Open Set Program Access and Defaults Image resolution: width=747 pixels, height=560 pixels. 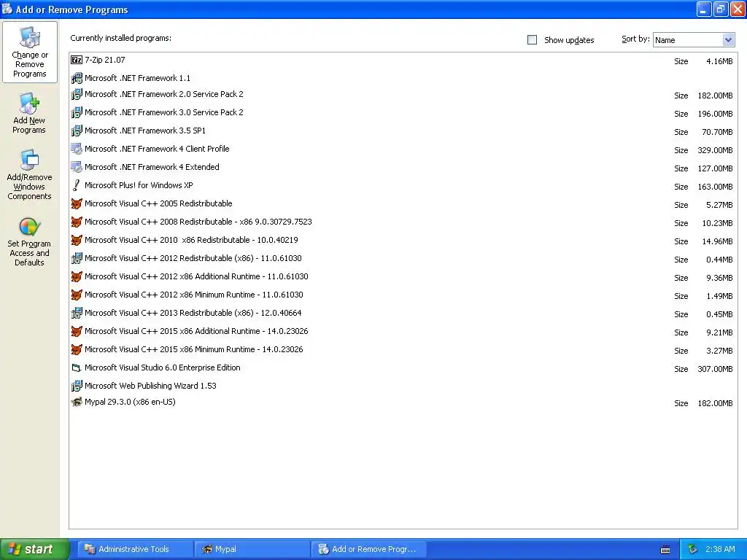pyautogui.click(x=29, y=242)
